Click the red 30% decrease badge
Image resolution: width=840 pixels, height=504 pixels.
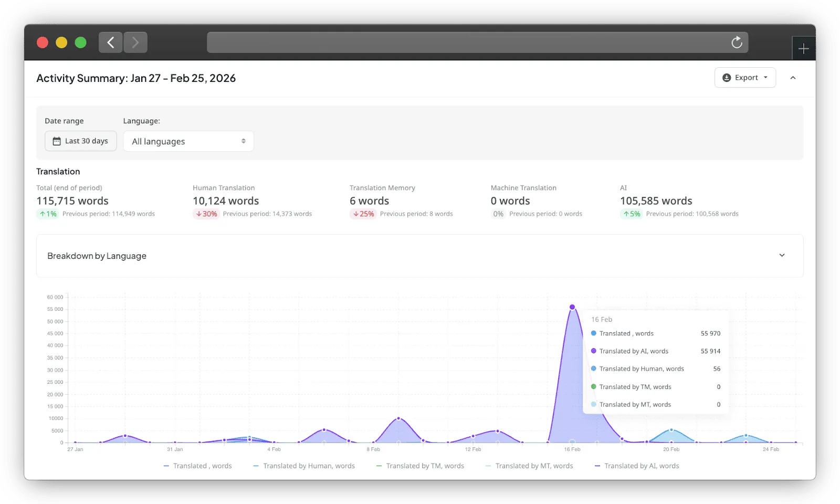click(x=206, y=214)
